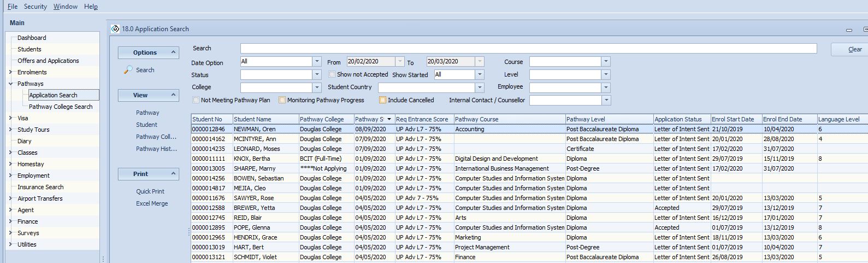Click the Search magnifier icon in Options
This screenshot has width=868, height=263.
pyautogui.click(x=128, y=70)
